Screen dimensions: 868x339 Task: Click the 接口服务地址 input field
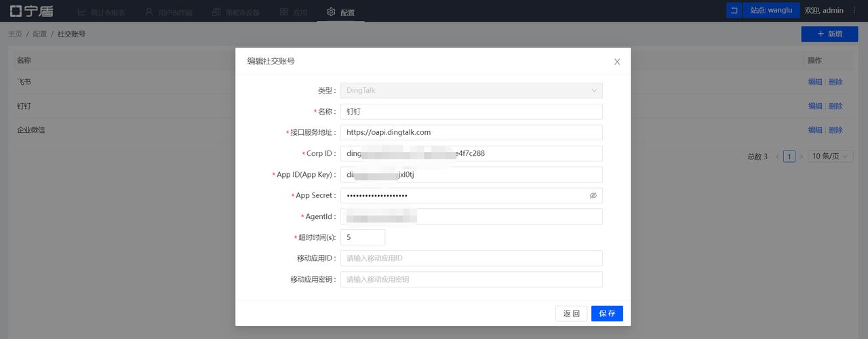tap(471, 132)
